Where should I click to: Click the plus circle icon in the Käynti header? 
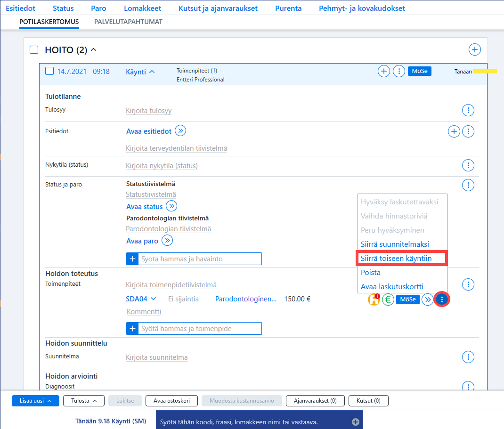coord(383,71)
